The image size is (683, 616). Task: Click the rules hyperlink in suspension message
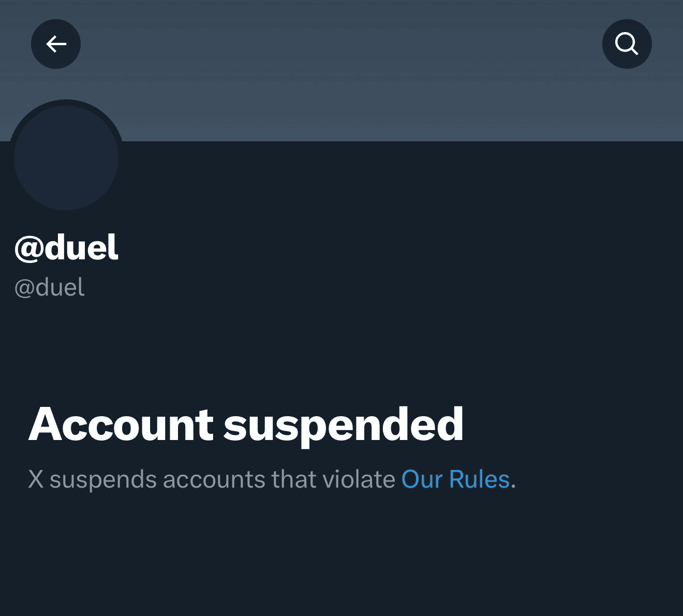(456, 479)
